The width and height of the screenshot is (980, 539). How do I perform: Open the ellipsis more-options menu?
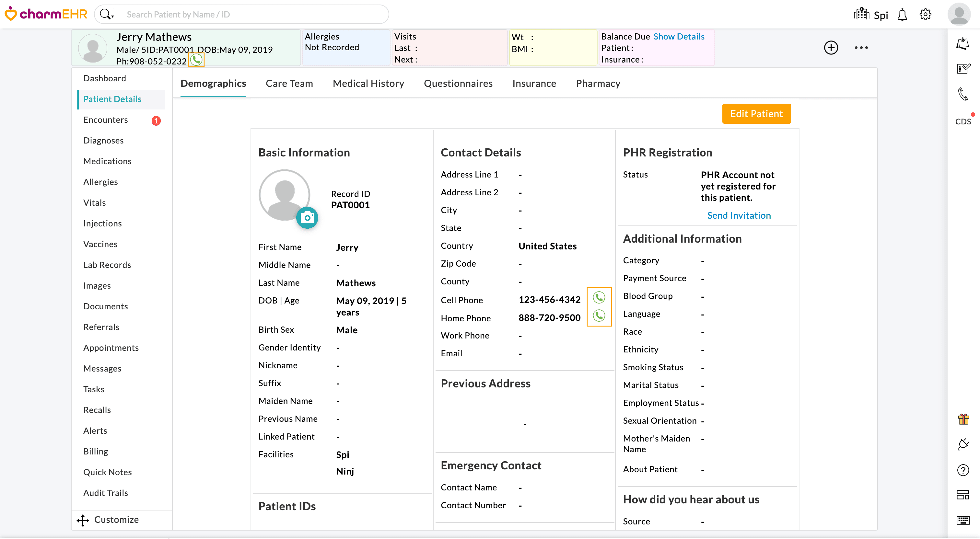[x=861, y=48]
